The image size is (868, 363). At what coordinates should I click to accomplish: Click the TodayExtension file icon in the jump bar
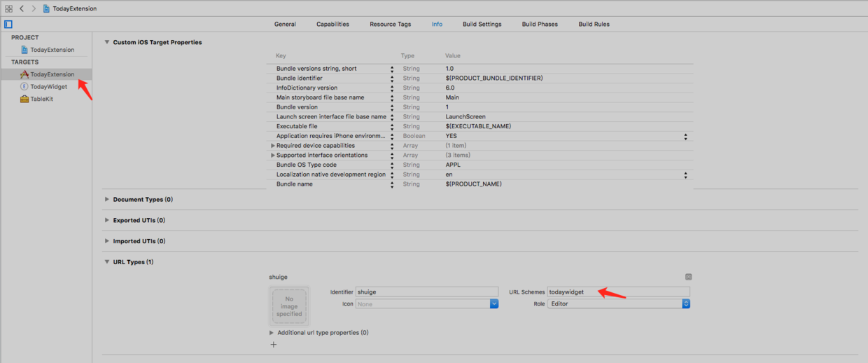pyautogui.click(x=46, y=8)
